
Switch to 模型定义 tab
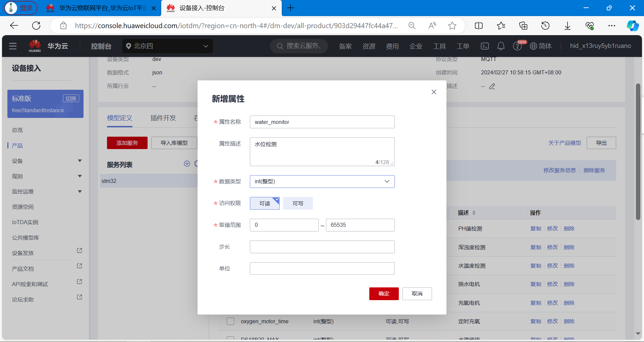(120, 118)
